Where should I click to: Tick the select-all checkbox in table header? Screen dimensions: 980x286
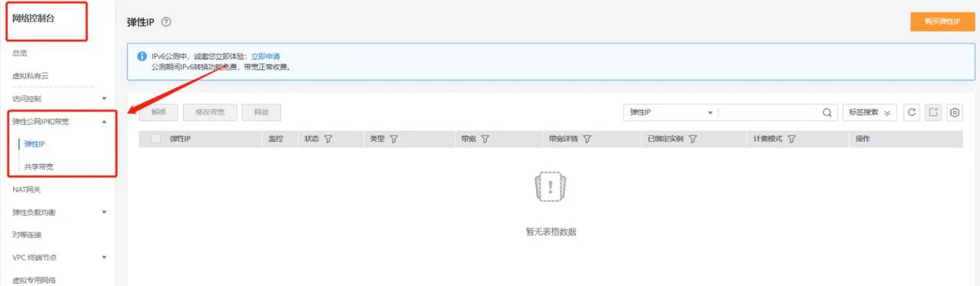tap(156, 140)
